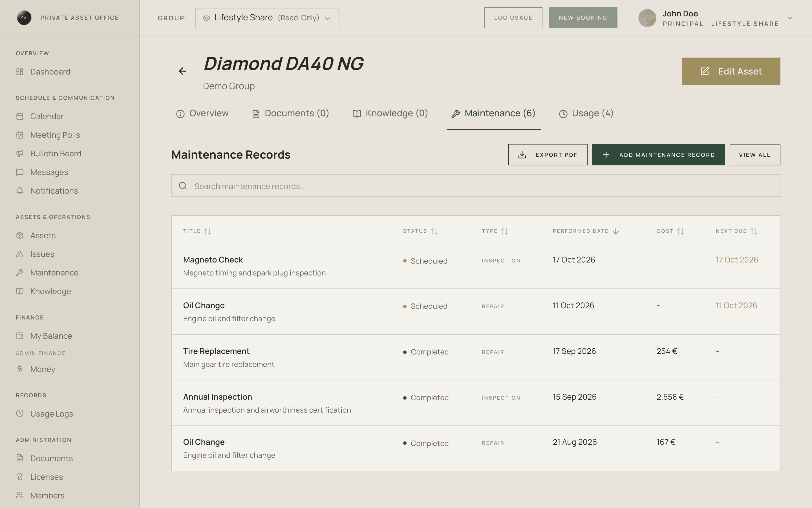Sort the table by Next Due column
Screen dimensions: 812x508
pyautogui.click(x=737, y=231)
